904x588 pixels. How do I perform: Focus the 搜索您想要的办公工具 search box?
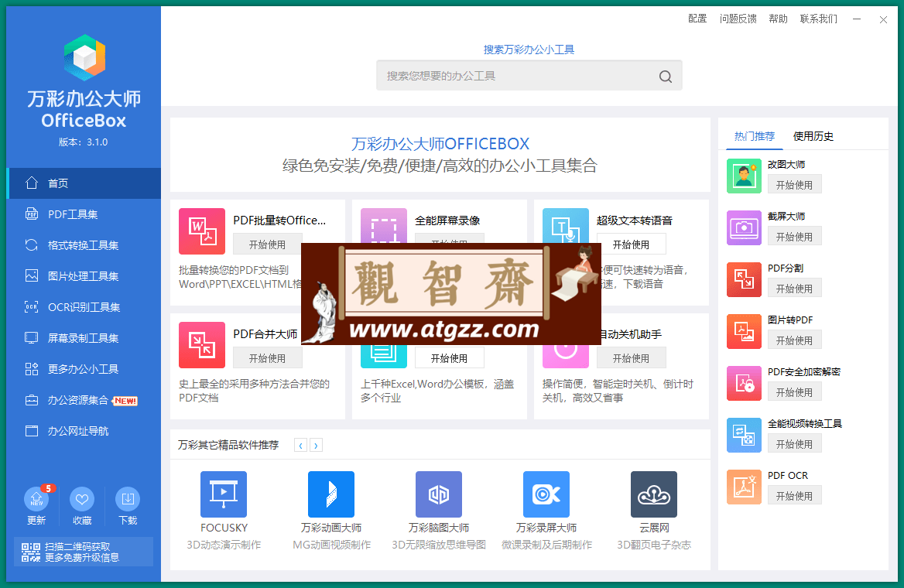529,76
